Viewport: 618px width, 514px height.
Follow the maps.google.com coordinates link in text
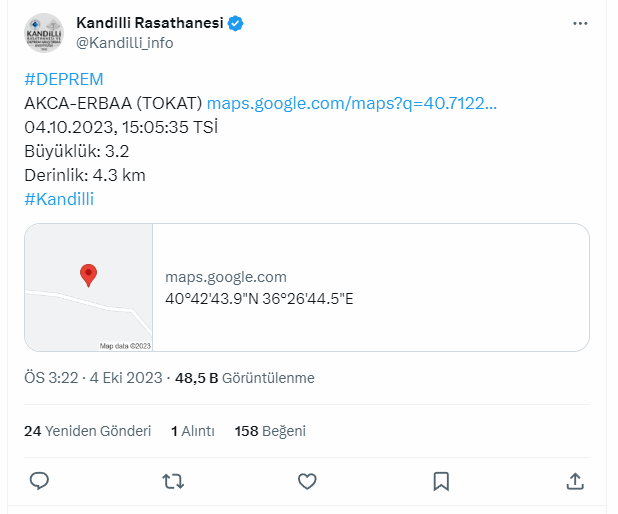(352, 103)
